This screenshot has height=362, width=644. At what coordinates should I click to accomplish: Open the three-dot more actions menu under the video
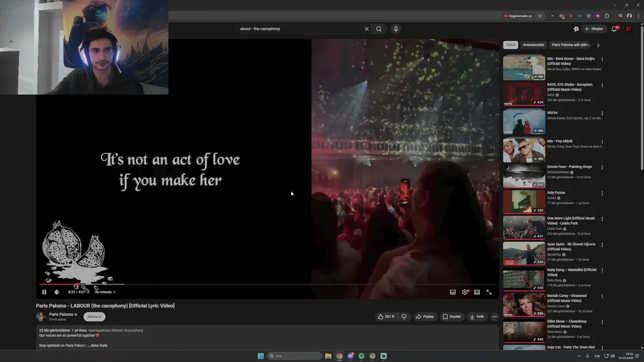[x=495, y=317]
